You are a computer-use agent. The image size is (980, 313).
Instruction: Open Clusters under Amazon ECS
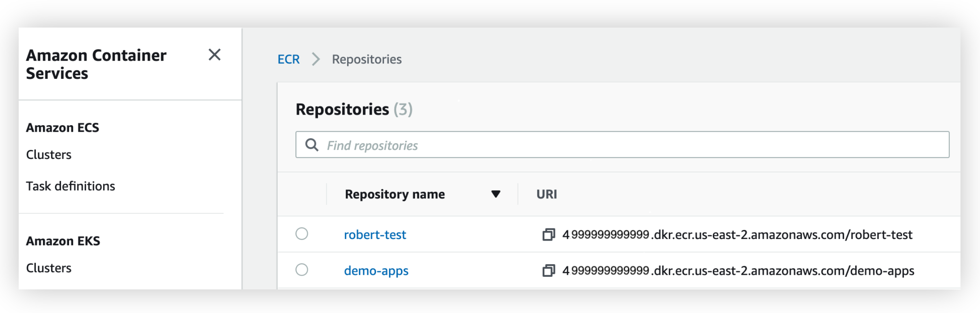point(49,155)
